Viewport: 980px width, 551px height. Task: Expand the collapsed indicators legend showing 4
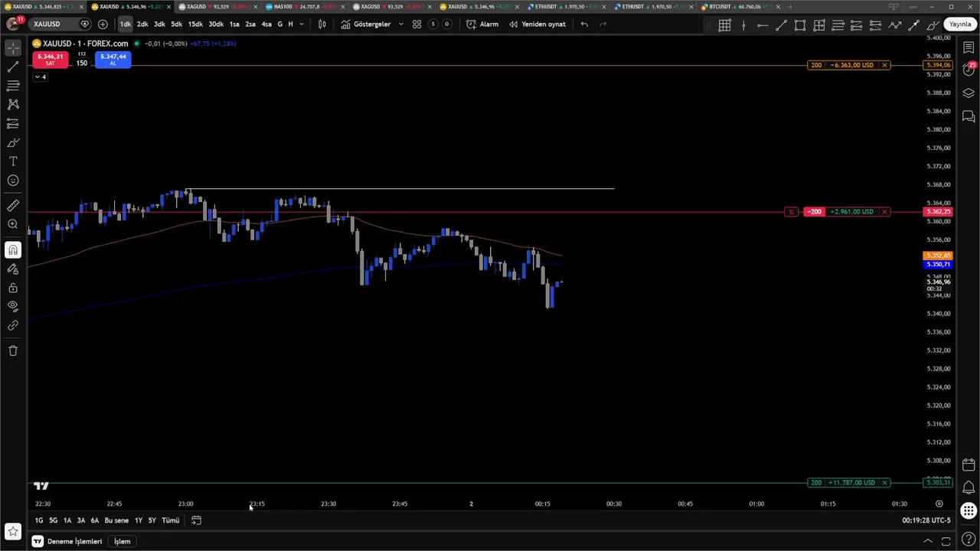[41, 77]
